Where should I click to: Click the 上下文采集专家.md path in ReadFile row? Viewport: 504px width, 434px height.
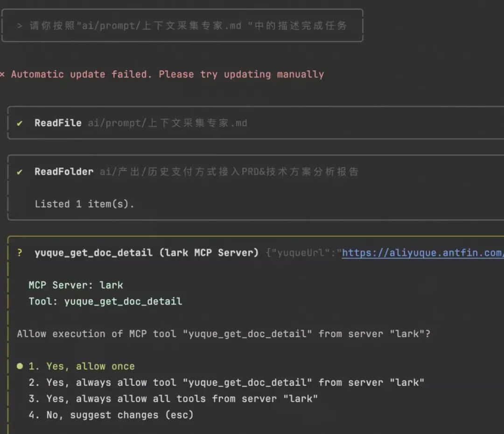point(168,123)
